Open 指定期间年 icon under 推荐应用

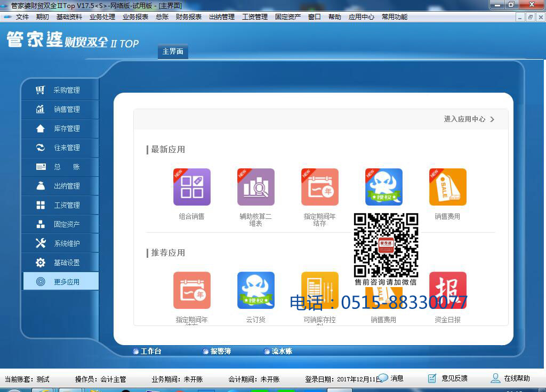pos(192,290)
